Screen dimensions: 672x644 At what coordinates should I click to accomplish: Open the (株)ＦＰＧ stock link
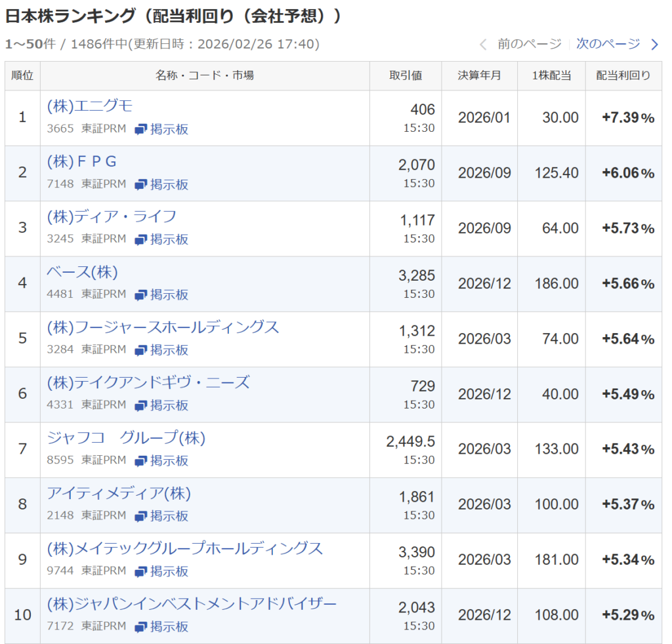pyautogui.click(x=82, y=161)
